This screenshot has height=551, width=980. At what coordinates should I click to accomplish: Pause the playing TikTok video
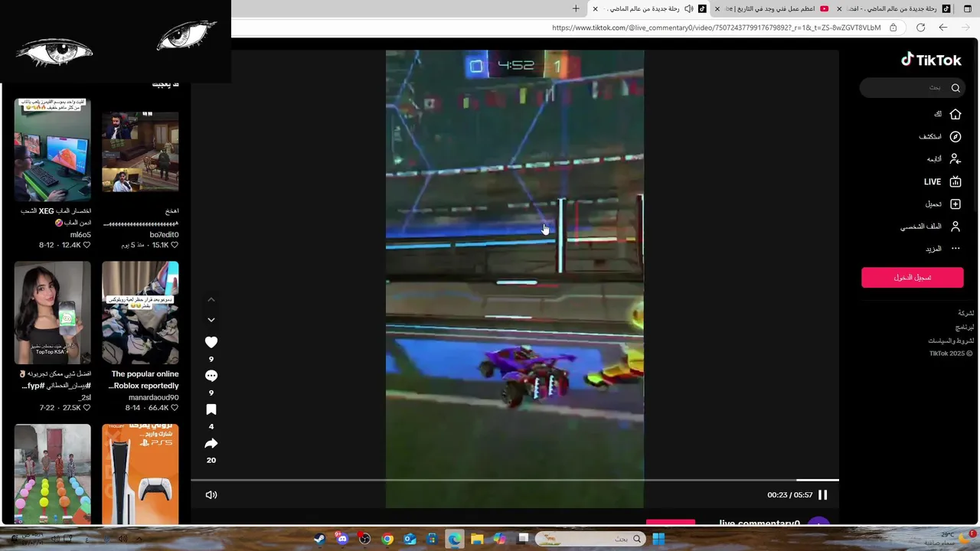[x=823, y=495]
